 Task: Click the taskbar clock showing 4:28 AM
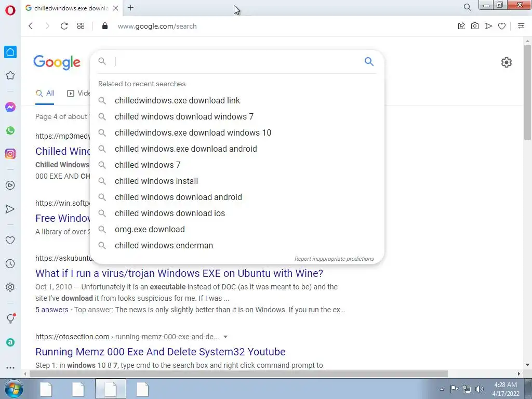point(506,389)
